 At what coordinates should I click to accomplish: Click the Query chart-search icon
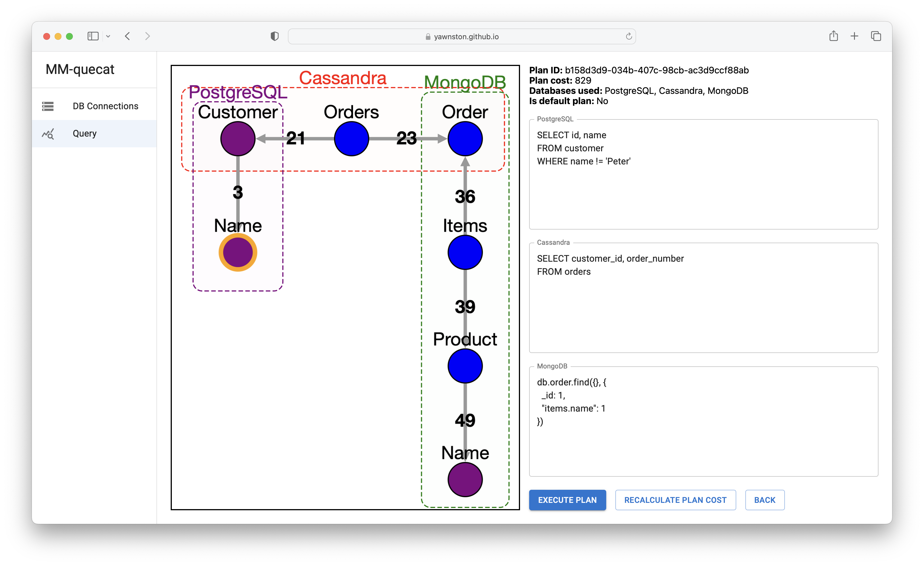[x=48, y=133]
